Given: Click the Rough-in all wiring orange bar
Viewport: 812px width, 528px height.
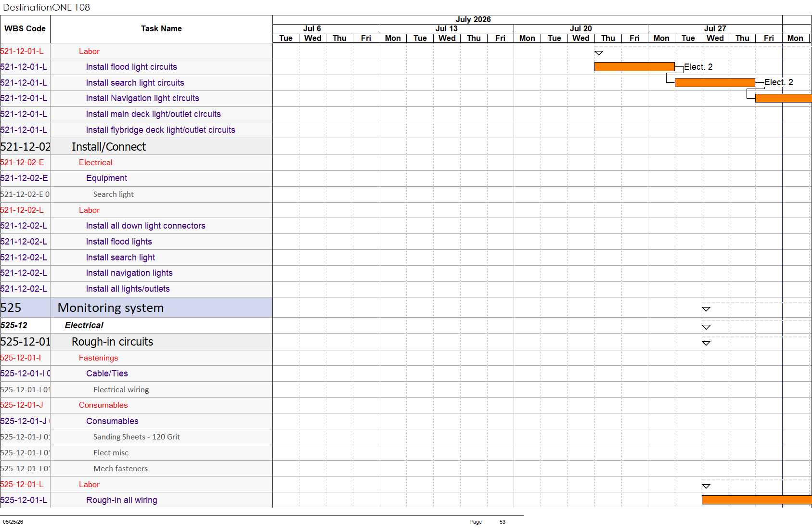Looking at the screenshot, I should [757, 500].
